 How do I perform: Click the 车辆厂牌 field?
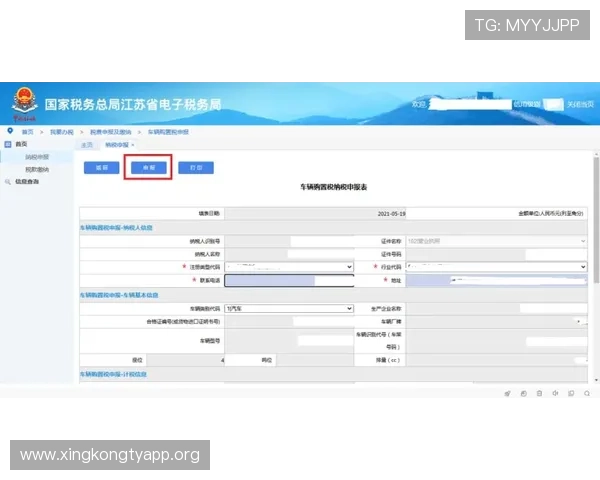tap(496, 322)
